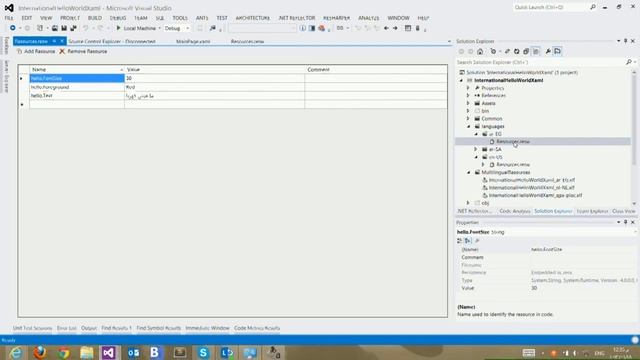Collapse the InternationalHelloWorldXaml project node
640x360 pixels.
pos(461,80)
